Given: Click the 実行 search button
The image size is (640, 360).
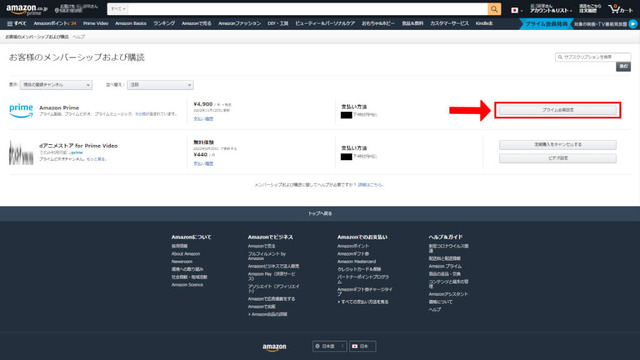Looking at the screenshot, I should (623, 67).
